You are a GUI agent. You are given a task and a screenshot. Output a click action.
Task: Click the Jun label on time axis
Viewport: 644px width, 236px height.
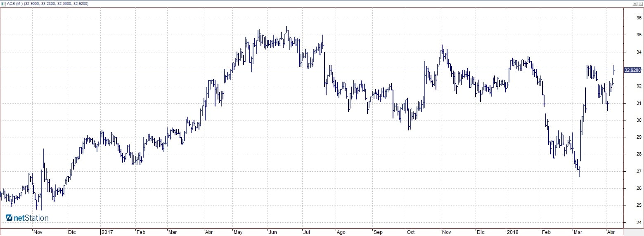(272, 232)
